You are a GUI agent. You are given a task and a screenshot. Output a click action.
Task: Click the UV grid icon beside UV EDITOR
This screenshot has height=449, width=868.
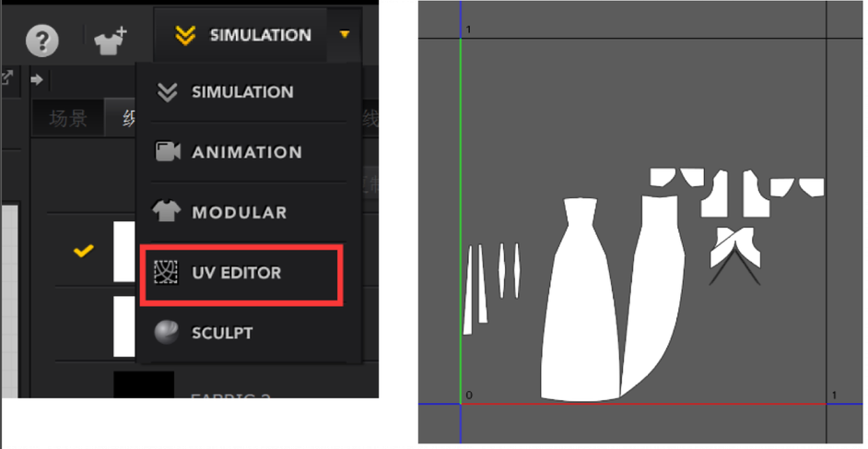167,273
